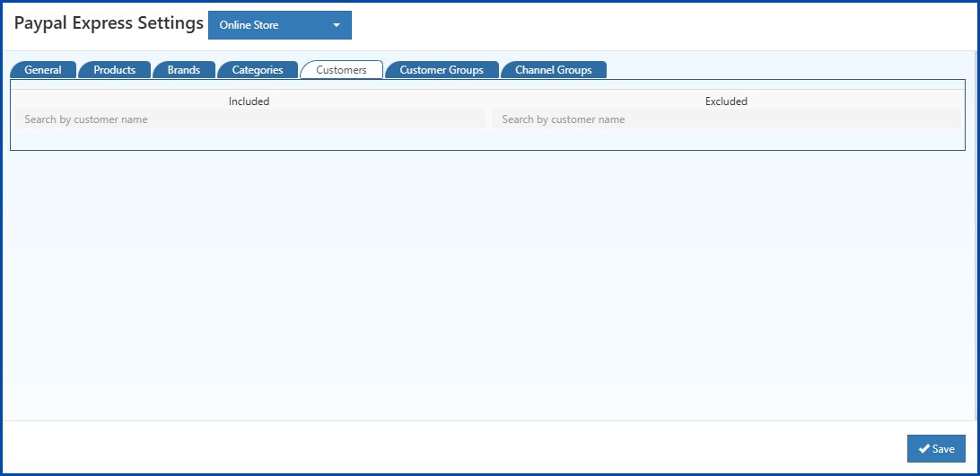Go to the Categories tab
Image resolution: width=980 pixels, height=476 pixels.
pos(258,70)
